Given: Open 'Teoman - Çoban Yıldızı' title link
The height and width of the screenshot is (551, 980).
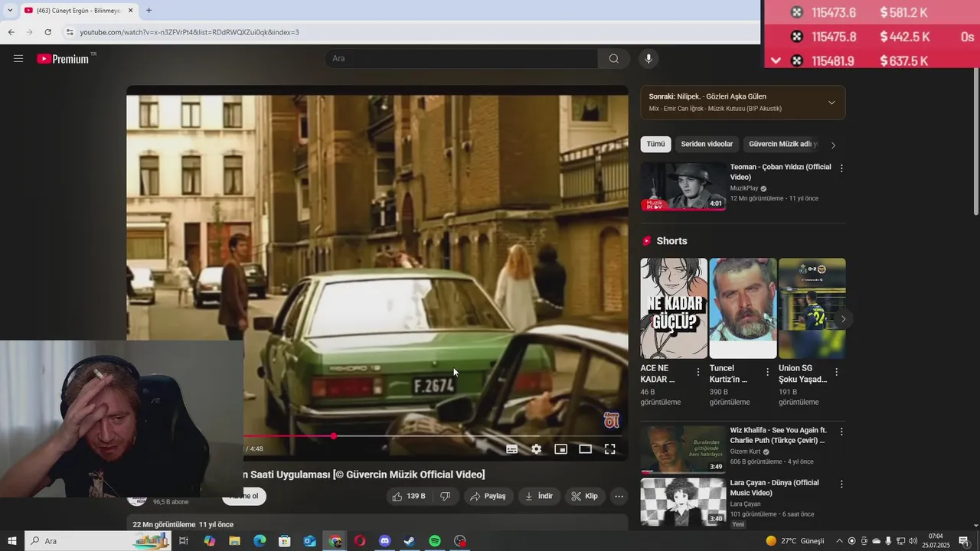Looking at the screenshot, I should click(x=780, y=172).
